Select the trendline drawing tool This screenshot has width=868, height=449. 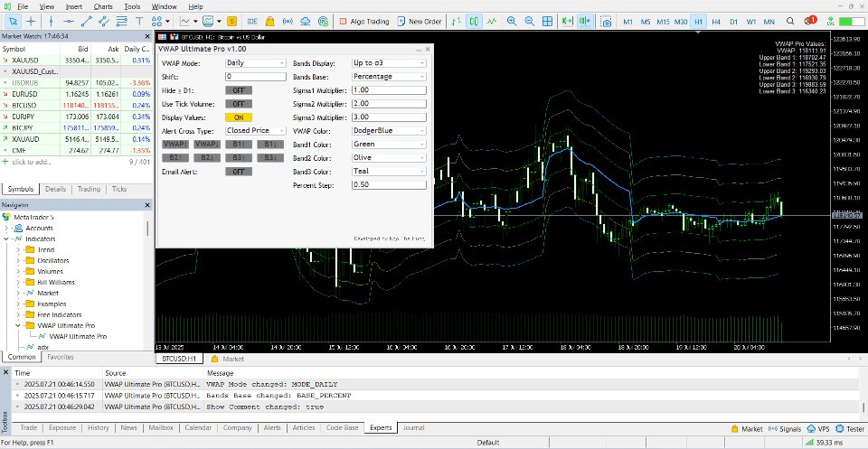pyautogui.click(x=87, y=21)
